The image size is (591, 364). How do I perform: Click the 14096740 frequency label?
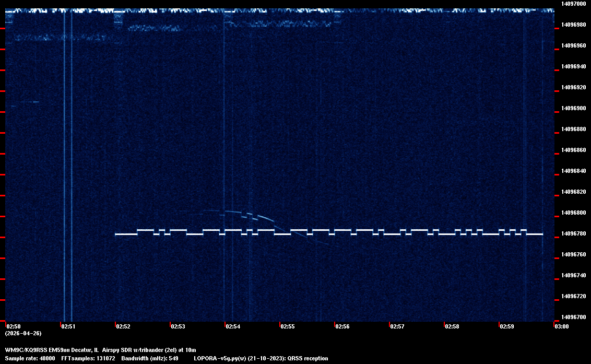[574, 275]
